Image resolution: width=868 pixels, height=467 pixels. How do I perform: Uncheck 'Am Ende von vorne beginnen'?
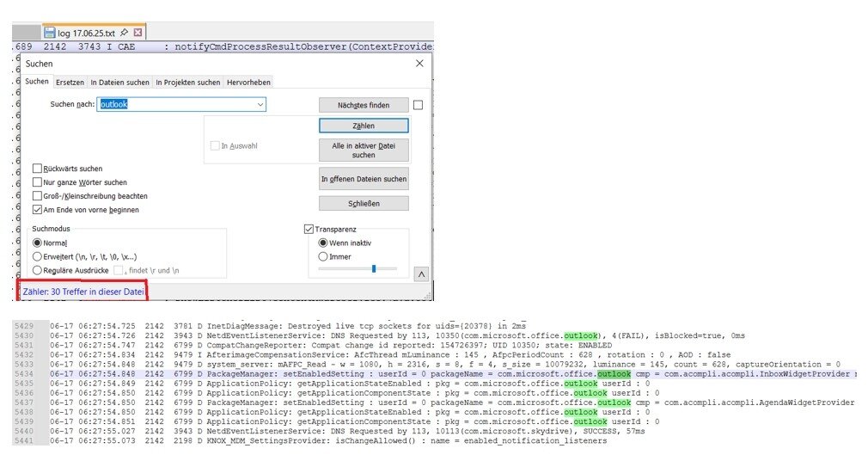click(38, 210)
